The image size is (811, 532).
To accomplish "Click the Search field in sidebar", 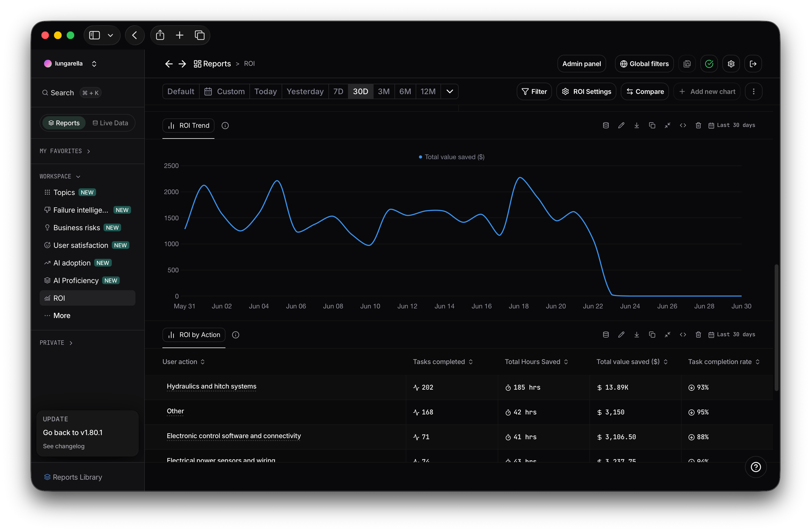I will click(x=72, y=93).
